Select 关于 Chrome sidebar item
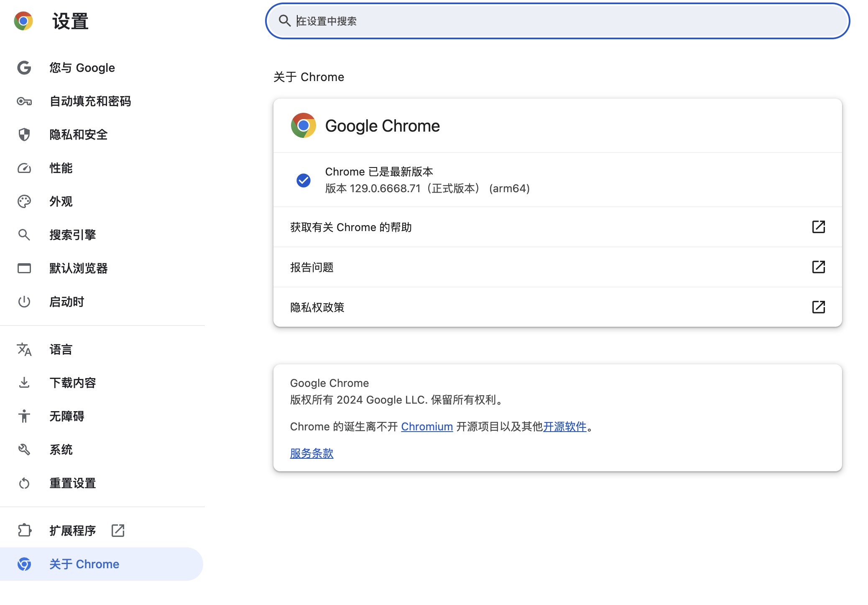Image resolution: width=868 pixels, height=605 pixels. [x=102, y=564]
